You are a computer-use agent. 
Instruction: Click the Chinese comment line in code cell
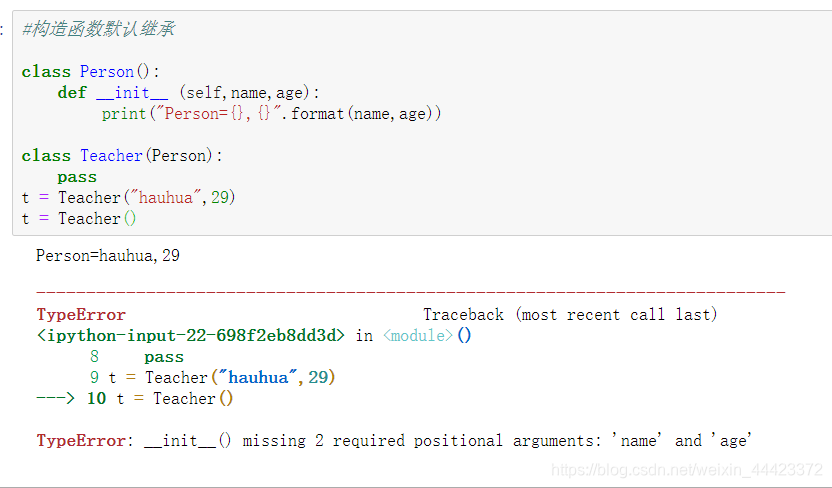[x=98, y=29]
